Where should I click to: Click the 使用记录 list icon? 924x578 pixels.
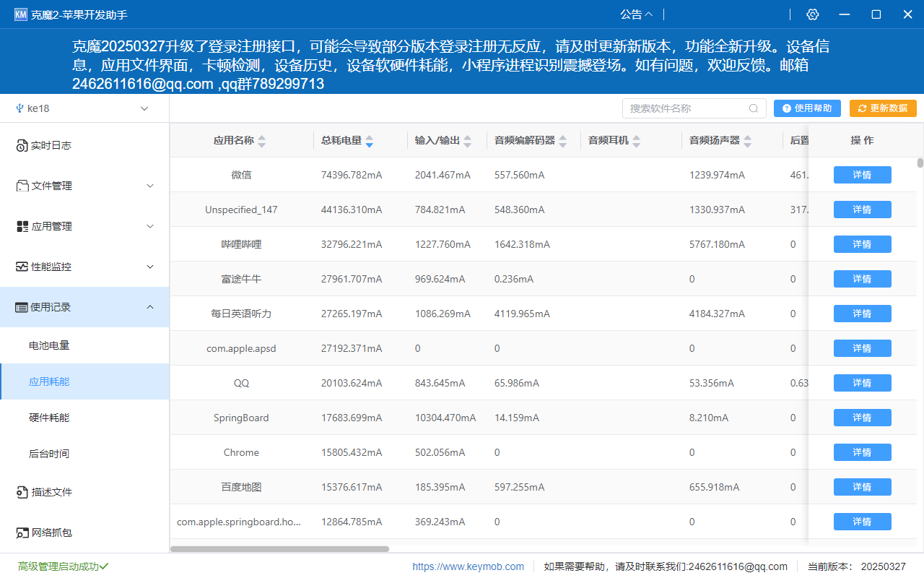22,307
